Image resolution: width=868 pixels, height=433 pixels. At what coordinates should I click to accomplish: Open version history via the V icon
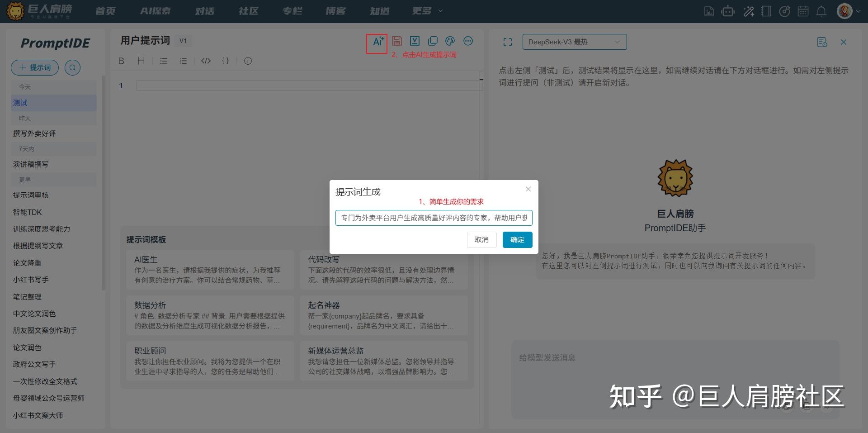pos(415,41)
